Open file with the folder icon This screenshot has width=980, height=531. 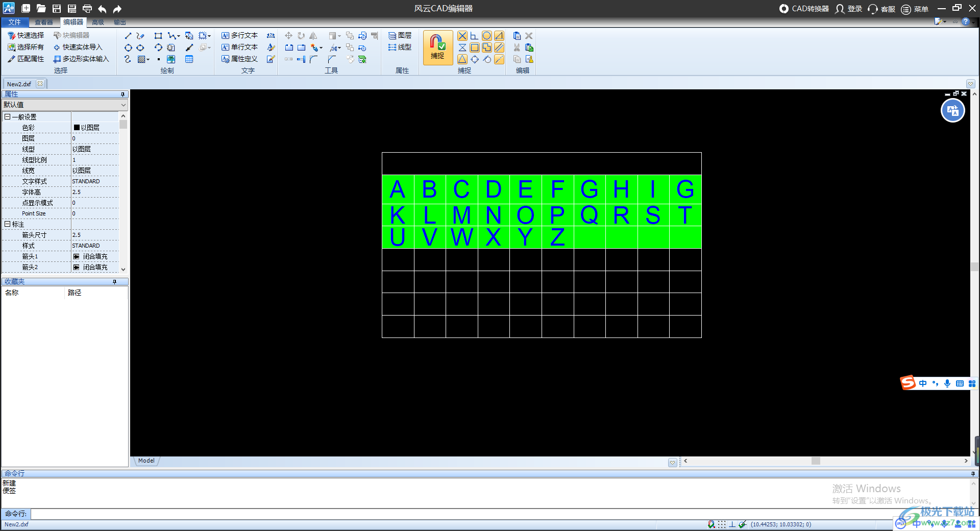tap(41, 9)
